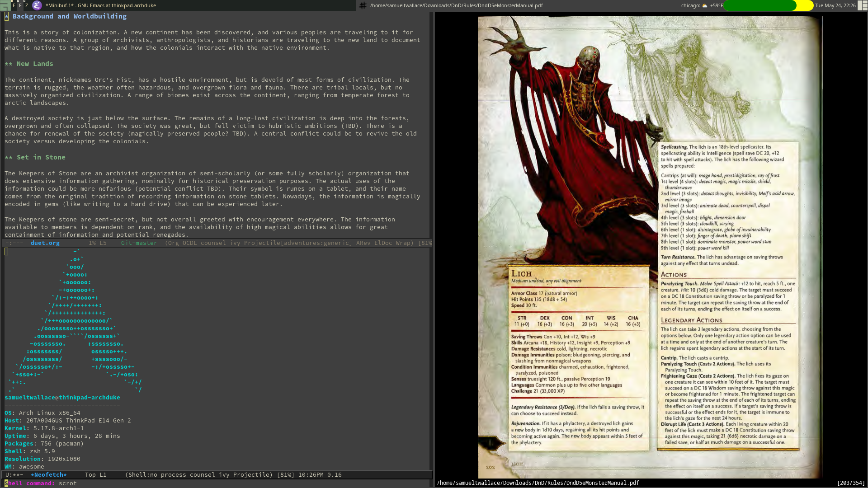This screenshot has height=488, width=868.
Task: Click Git-master in the mode line
Action: [x=139, y=243]
